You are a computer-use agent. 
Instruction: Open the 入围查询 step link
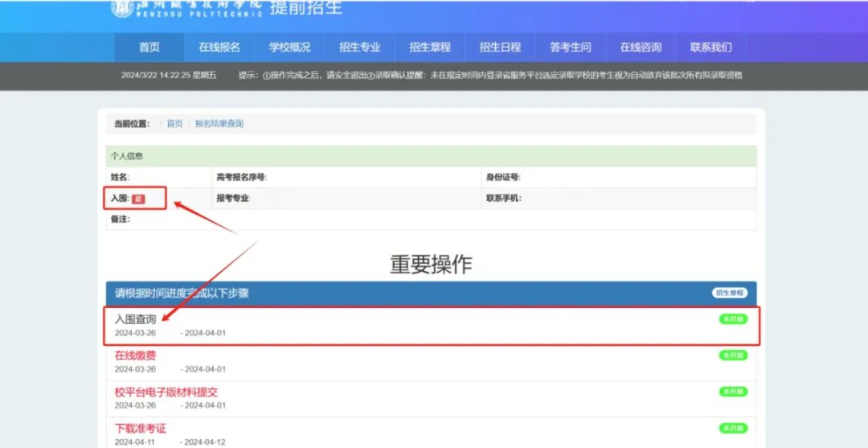tap(135, 319)
